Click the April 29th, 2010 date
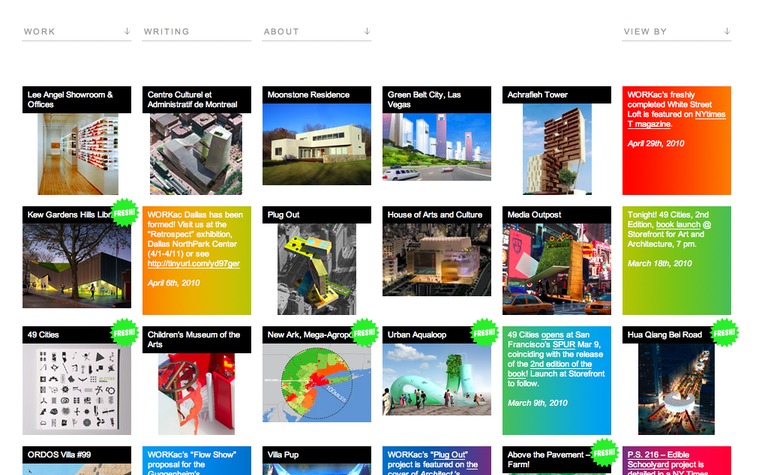This screenshot has width=768, height=475. (x=656, y=143)
